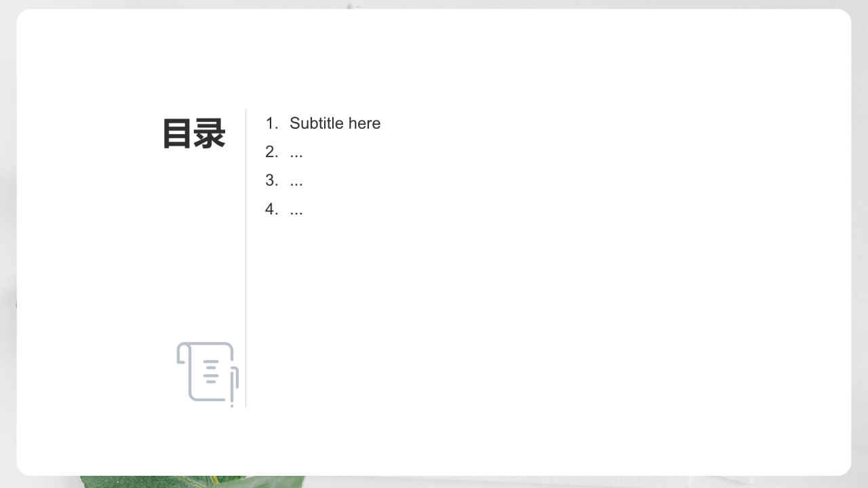Screen dimensions: 868x488
Task: Select the second list item ellipsis
Action: click(x=296, y=153)
